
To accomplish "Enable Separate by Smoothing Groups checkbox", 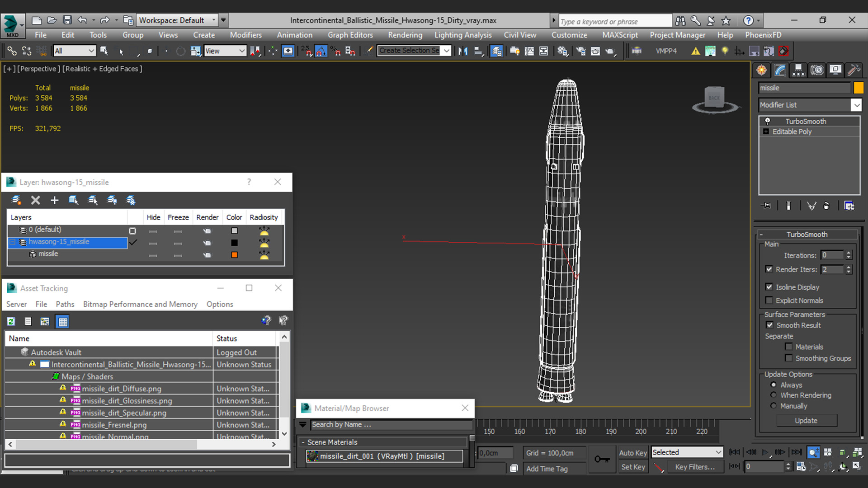I will click(789, 358).
